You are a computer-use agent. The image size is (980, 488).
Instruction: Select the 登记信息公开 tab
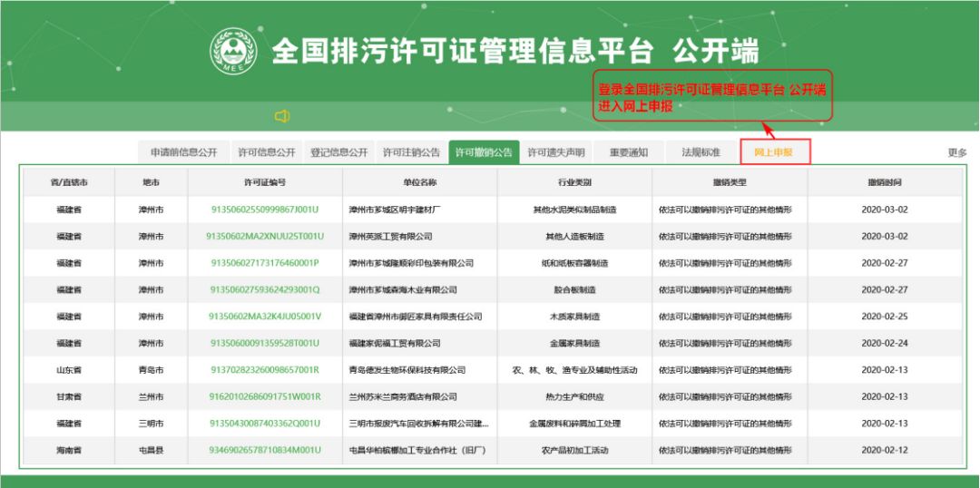[x=339, y=152]
